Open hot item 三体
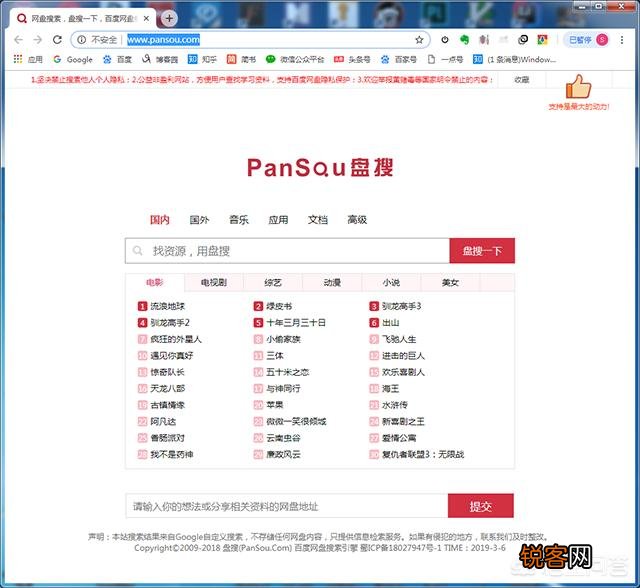The height and width of the screenshot is (588, 640). (x=275, y=355)
